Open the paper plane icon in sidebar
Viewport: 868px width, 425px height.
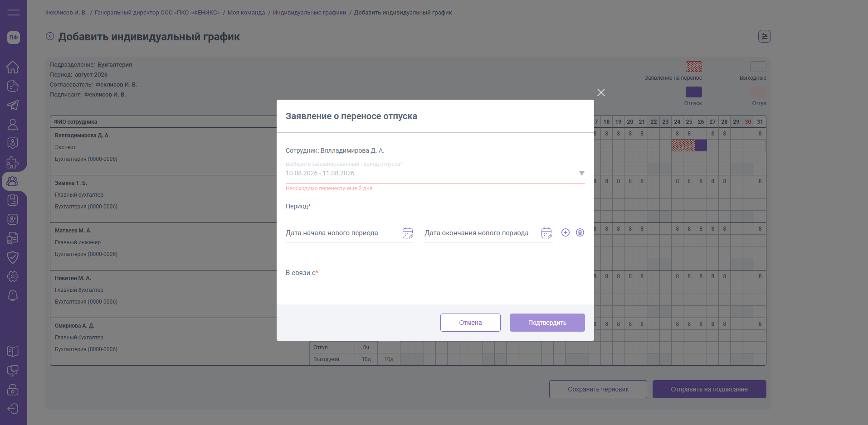coord(13,105)
